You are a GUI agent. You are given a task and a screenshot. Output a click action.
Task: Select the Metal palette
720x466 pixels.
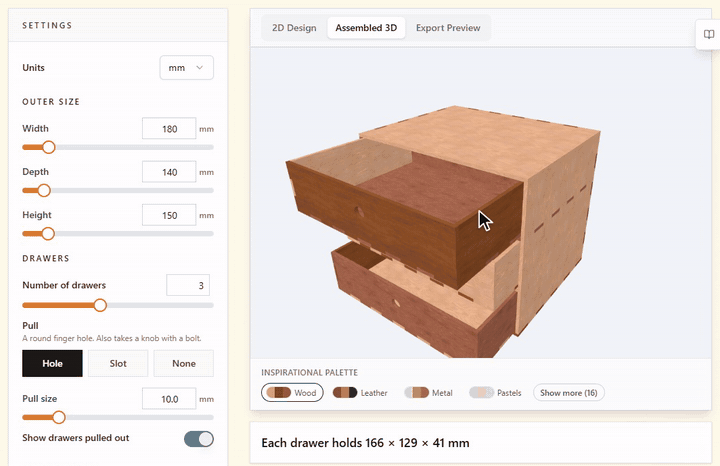click(428, 393)
